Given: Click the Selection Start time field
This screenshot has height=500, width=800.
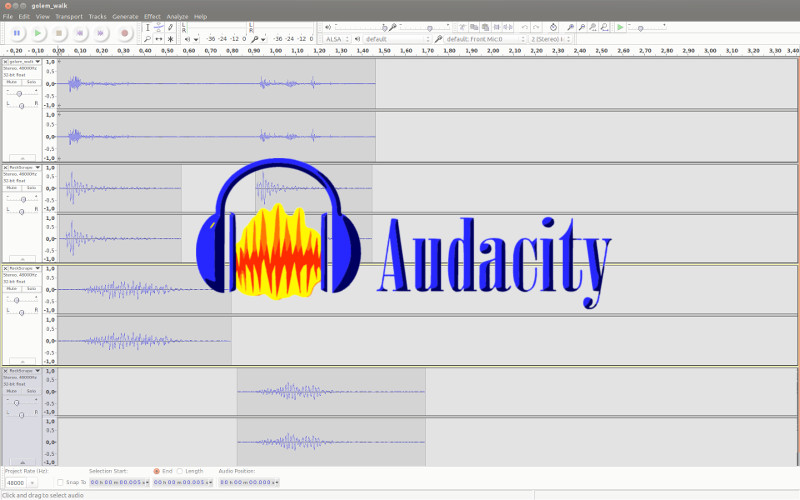Looking at the screenshot, I should pyautogui.click(x=119, y=482).
